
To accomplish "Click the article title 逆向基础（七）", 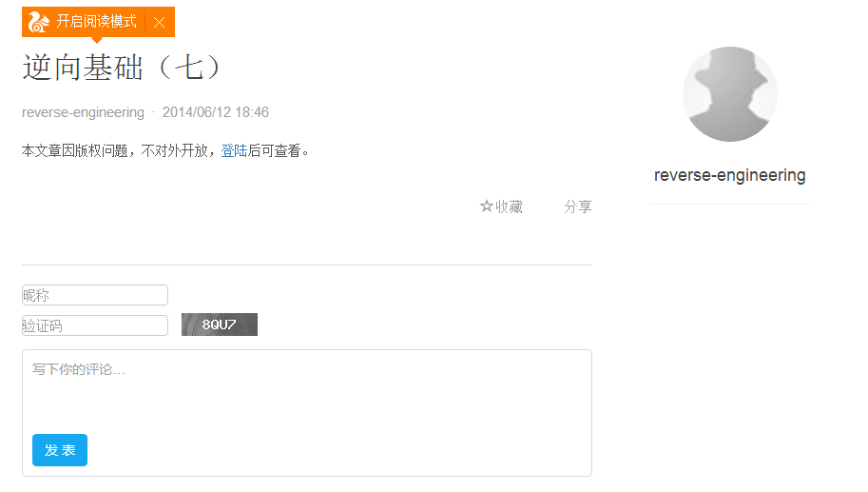I will [123, 68].
